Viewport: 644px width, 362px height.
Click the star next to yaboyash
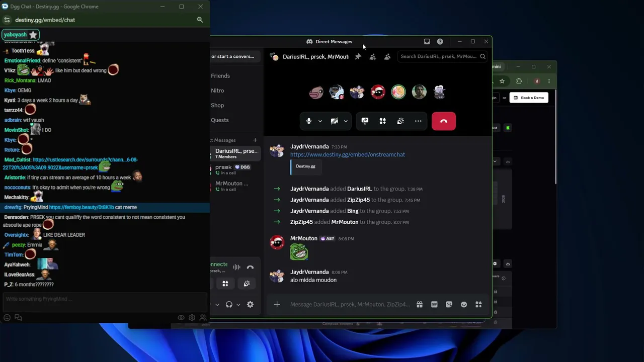[33, 35]
